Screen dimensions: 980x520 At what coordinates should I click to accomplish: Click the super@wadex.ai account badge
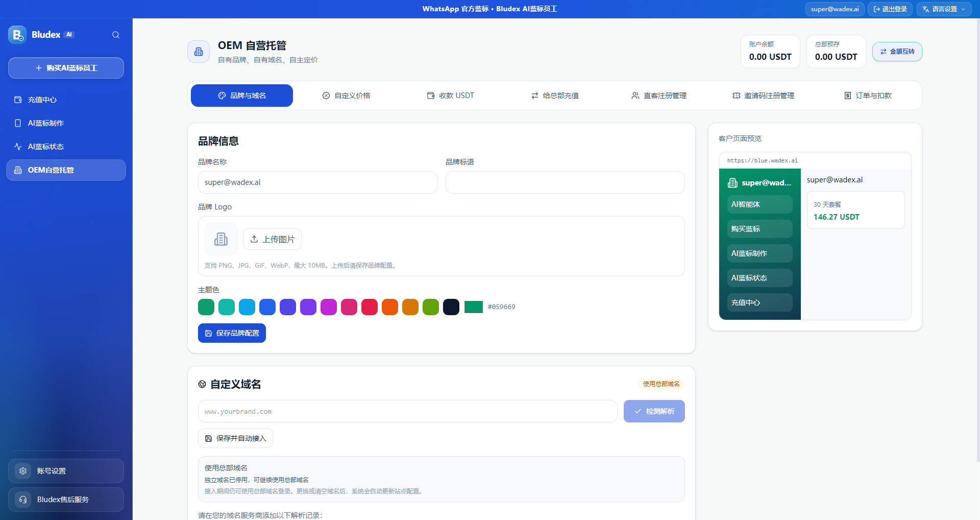[835, 9]
